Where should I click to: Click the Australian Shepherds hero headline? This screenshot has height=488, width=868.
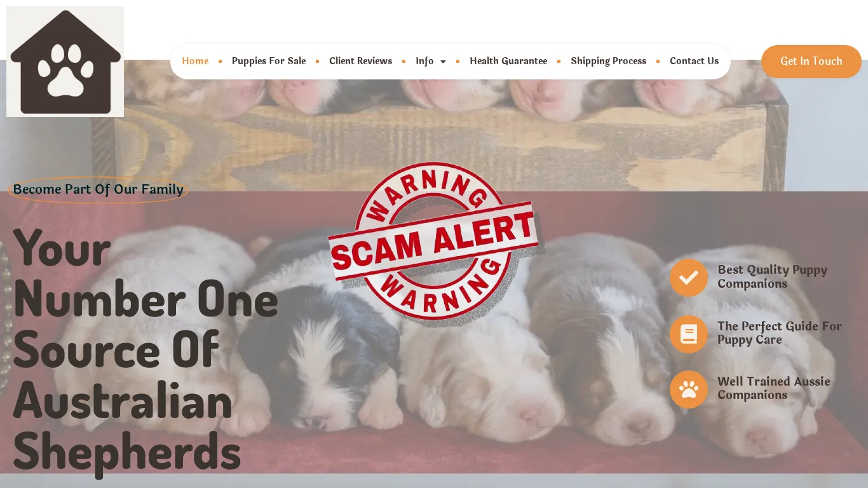point(146,350)
